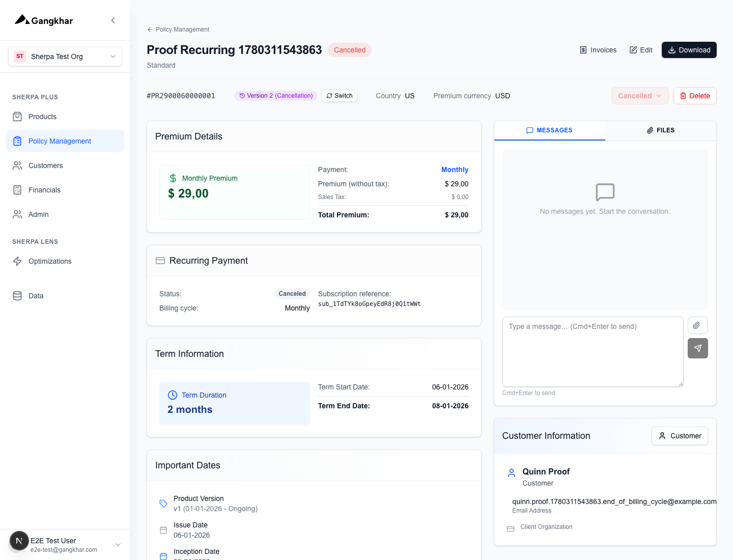This screenshot has height=560, width=733.
Task: Edit the policy
Action: click(x=641, y=50)
